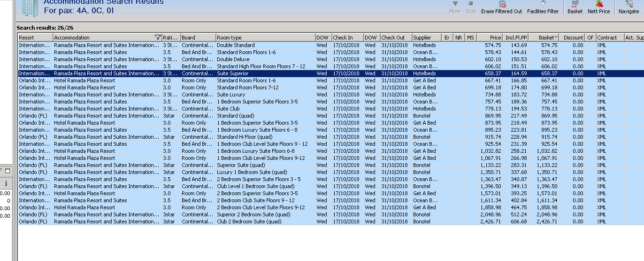Click the Er column header

point(447,38)
